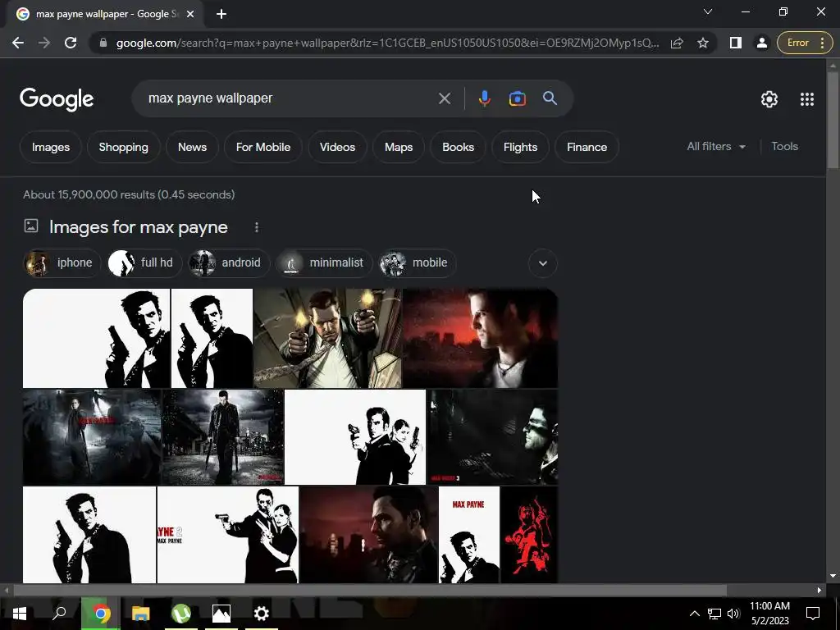
Task: Switch to the News filter
Action: tap(192, 147)
